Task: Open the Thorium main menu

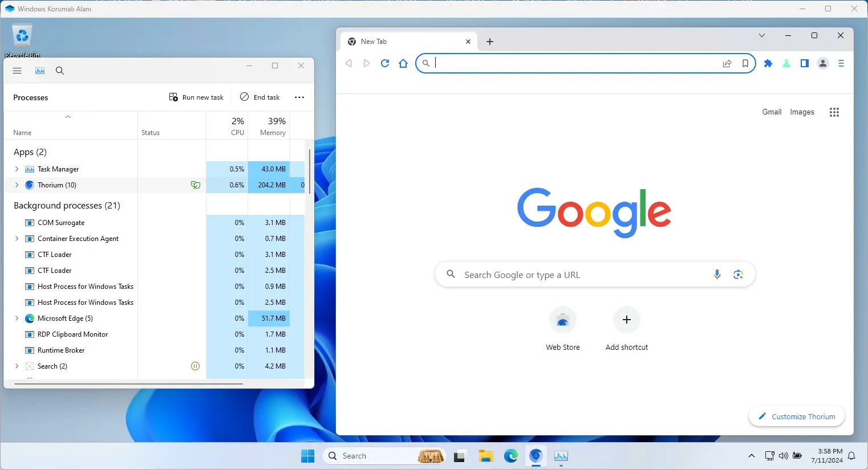Action: click(x=841, y=63)
